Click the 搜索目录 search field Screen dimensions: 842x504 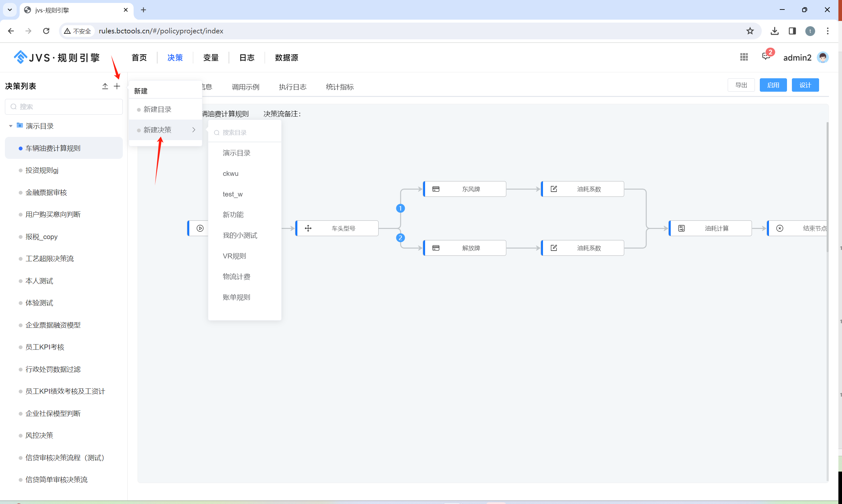[248, 132]
